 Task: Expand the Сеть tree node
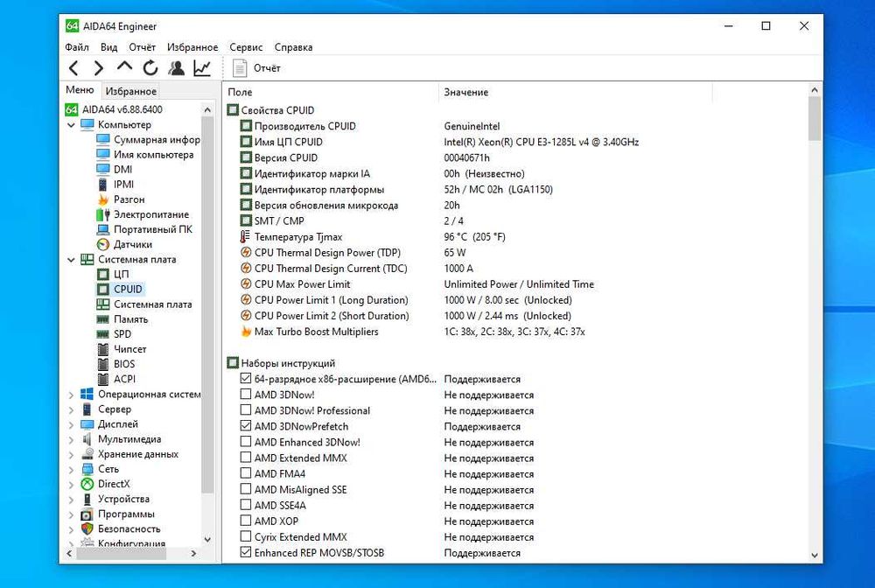point(71,469)
